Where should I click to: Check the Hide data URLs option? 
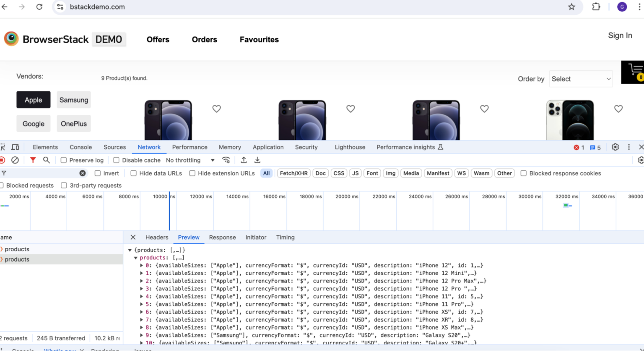click(x=133, y=173)
